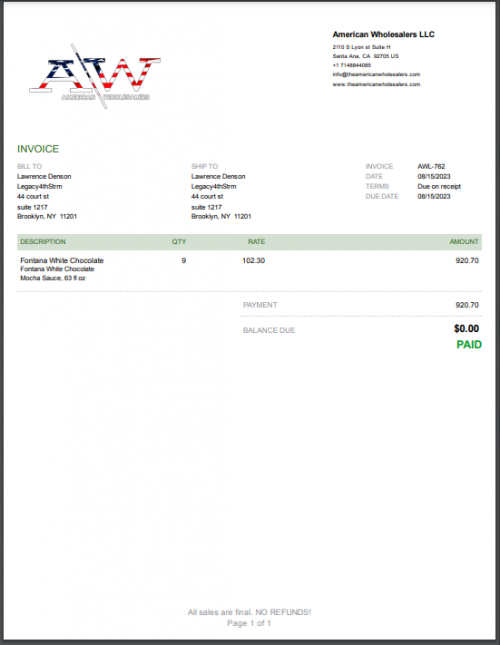Click the Page 1 of 1 indicator
Viewport: 500px width, 645px height.
[249, 623]
